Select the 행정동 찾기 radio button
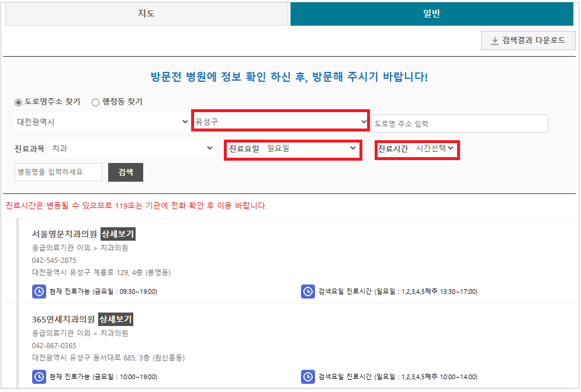 coord(95,102)
